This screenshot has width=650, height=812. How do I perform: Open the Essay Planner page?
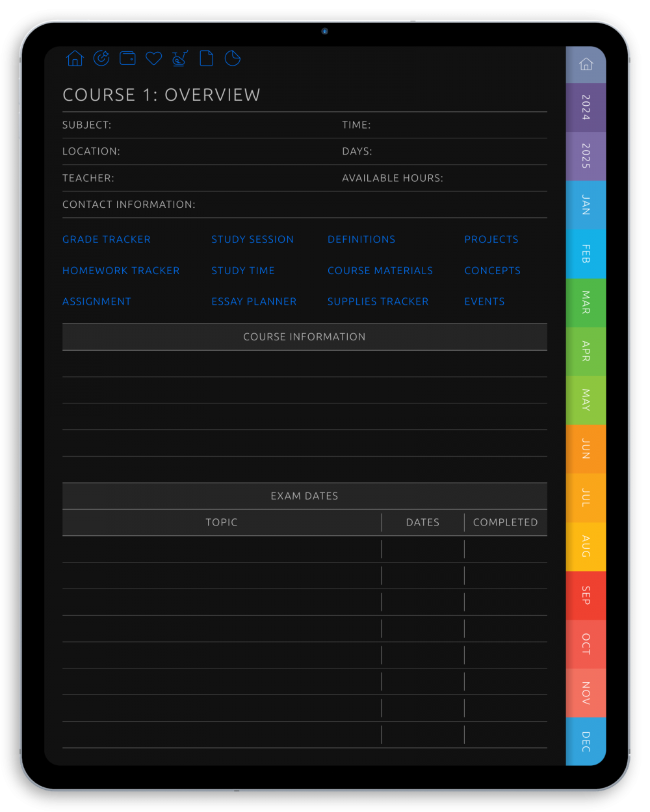[x=253, y=301]
